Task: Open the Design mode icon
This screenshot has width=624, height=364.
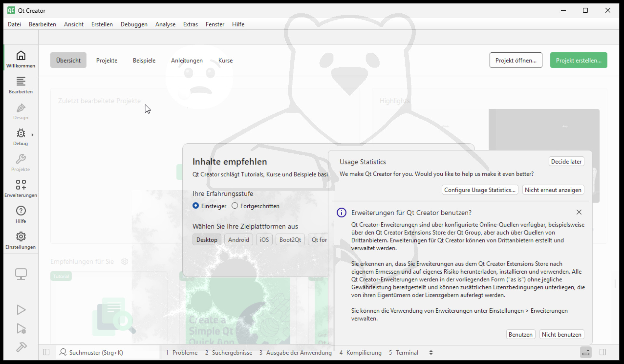Action: click(x=21, y=111)
